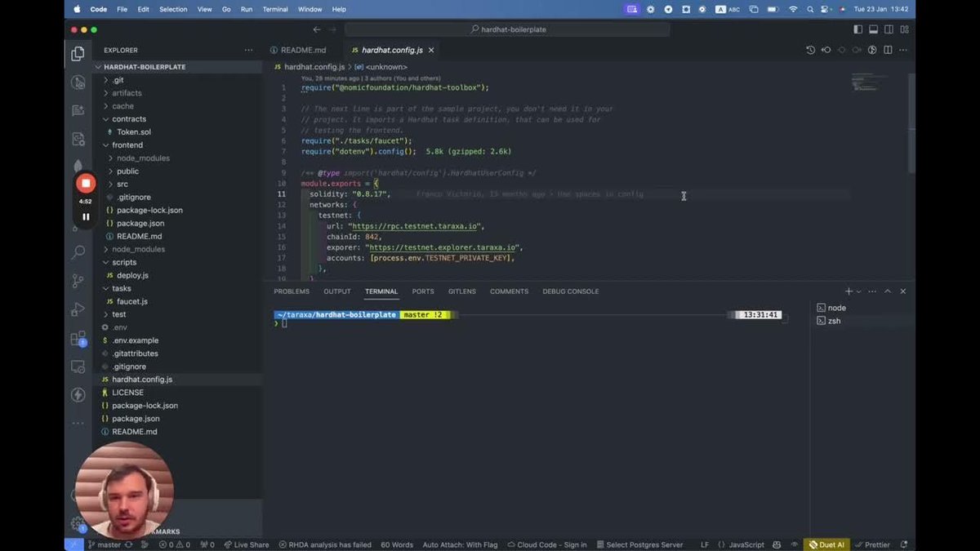Image resolution: width=980 pixels, height=551 pixels.
Task: Switch to the DEBUG CONSOLE tab
Action: tap(571, 291)
